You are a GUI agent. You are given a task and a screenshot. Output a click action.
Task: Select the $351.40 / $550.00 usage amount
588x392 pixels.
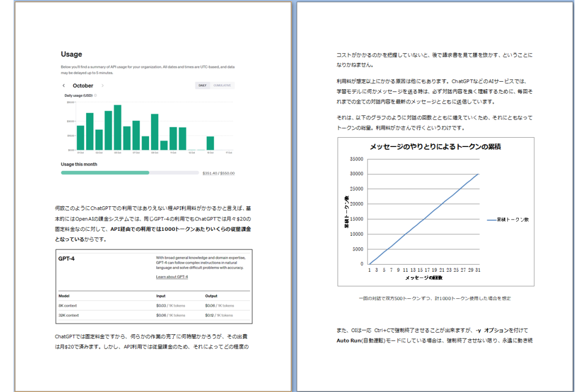(x=219, y=173)
